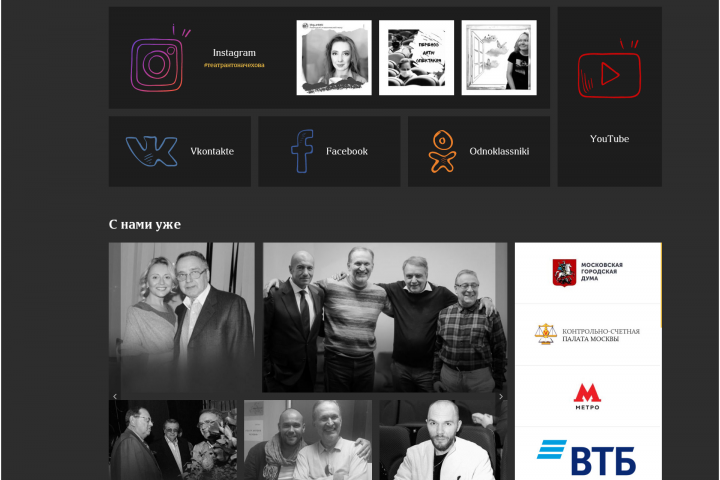
Task: Show next photos with right carousel arrow
Action: 501,396
